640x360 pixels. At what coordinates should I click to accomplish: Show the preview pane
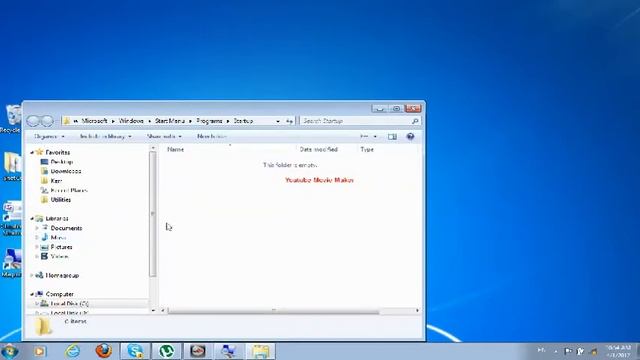pyautogui.click(x=392, y=136)
